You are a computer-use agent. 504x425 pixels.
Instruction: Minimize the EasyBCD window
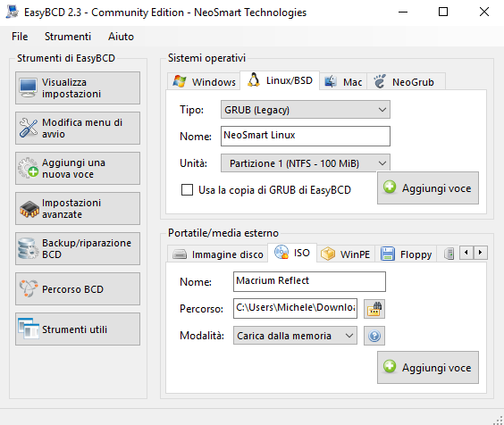pyautogui.click(x=403, y=12)
